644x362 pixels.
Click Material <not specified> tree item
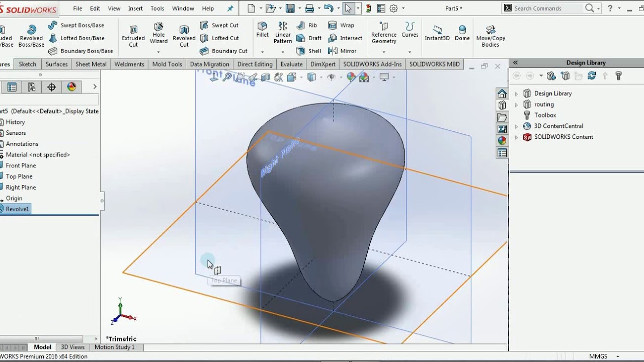[x=38, y=155]
